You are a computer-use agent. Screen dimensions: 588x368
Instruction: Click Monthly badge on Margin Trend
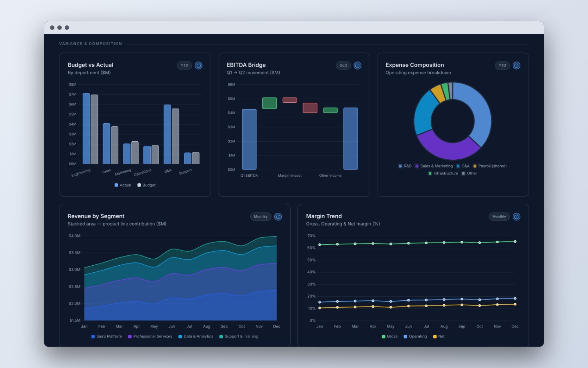(499, 217)
